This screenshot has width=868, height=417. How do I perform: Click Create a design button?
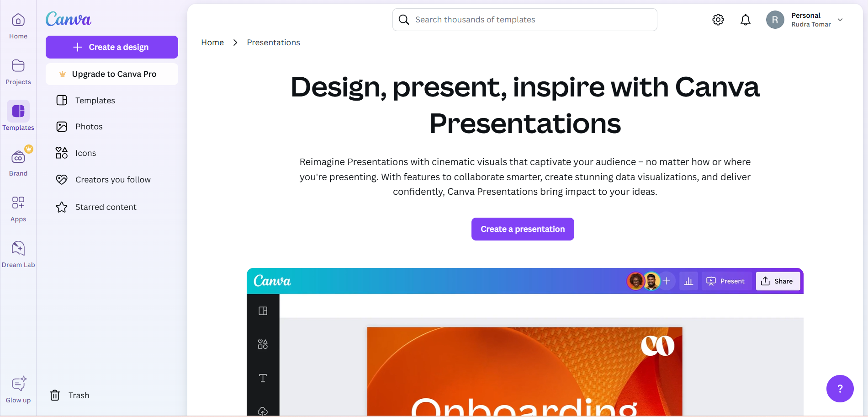point(112,47)
